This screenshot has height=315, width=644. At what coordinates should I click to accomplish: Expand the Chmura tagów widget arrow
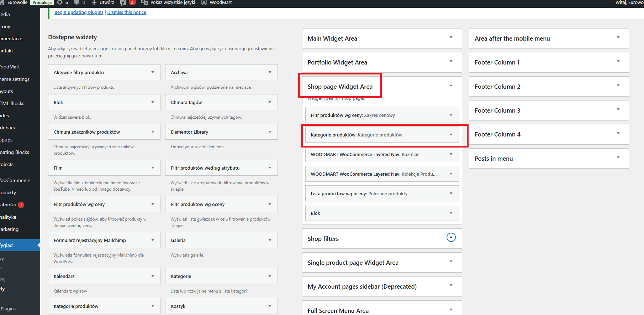click(x=270, y=102)
